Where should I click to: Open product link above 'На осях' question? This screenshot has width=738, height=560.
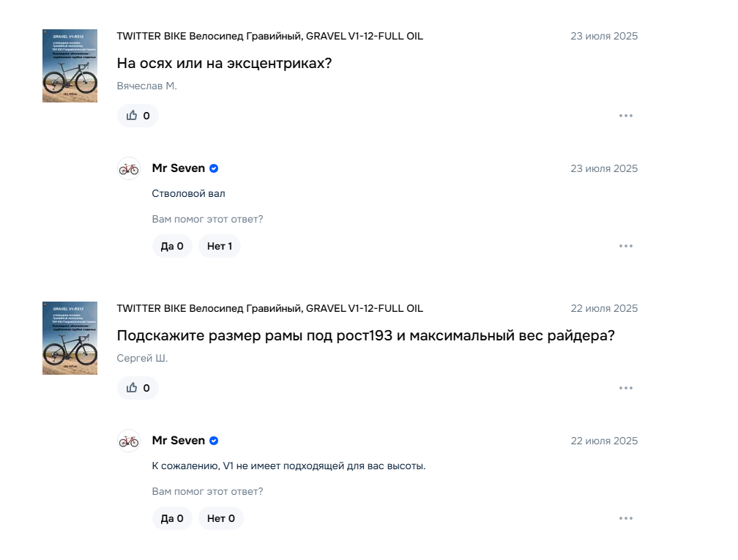point(269,36)
